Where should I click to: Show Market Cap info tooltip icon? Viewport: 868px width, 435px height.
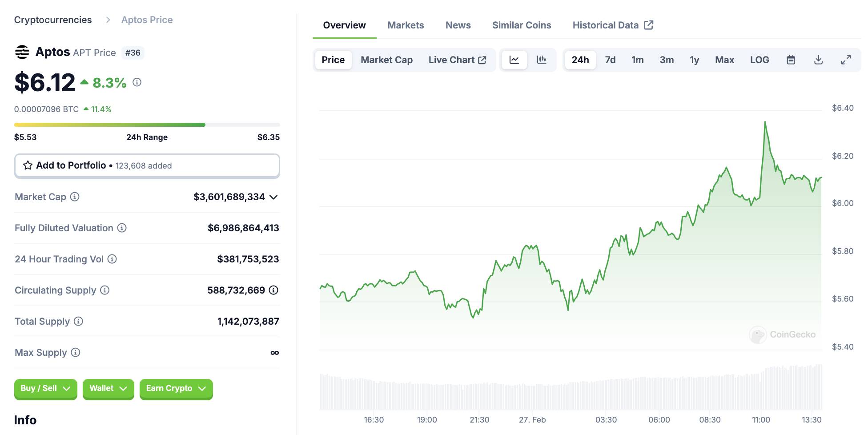pyautogui.click(x=75, y=197)
